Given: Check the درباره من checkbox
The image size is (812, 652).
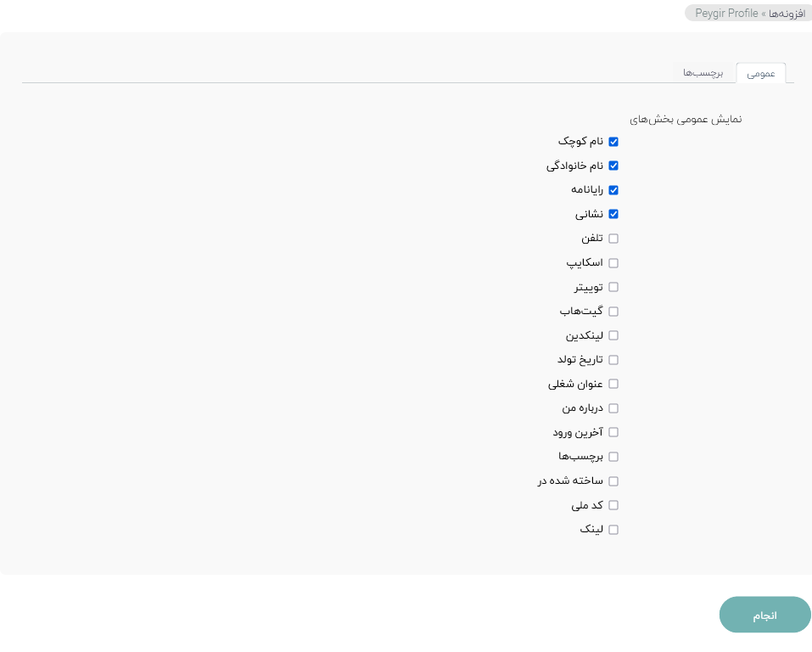Looking at the screenshot, I should click(x=613, y=408).
